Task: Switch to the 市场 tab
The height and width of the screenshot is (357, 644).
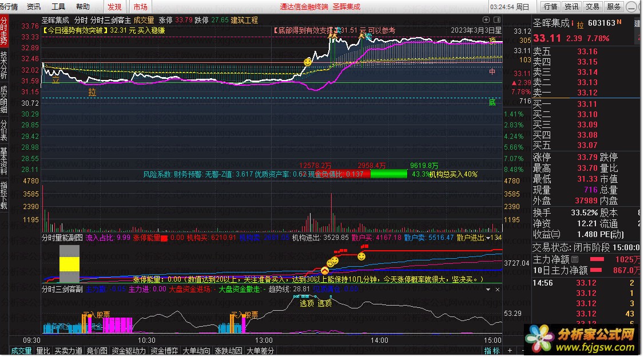Action: point(141,7)
